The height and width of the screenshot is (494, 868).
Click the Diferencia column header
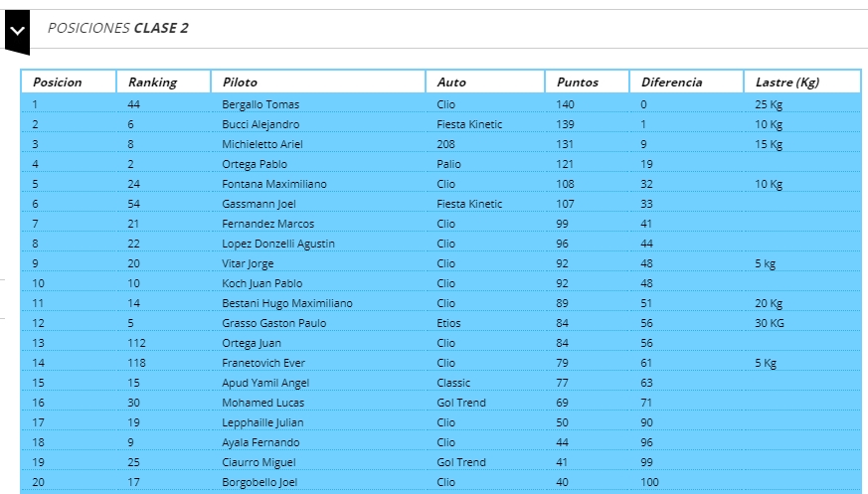(x=671, y=82)
